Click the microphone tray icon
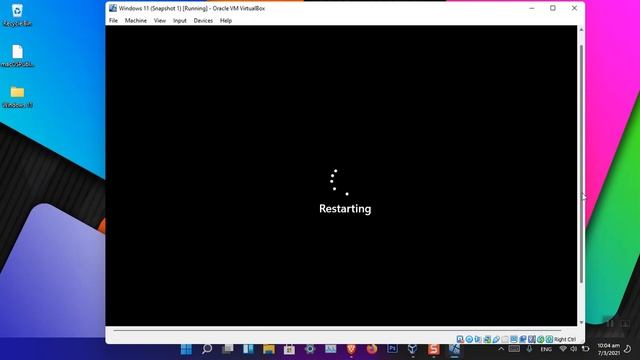 pyautogui.click(x=529, y=349)
